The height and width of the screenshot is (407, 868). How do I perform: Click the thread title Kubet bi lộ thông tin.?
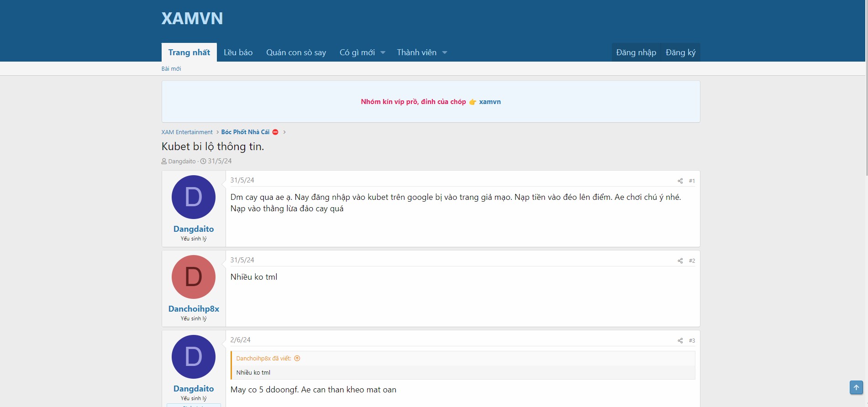click(x=213, y=146)
